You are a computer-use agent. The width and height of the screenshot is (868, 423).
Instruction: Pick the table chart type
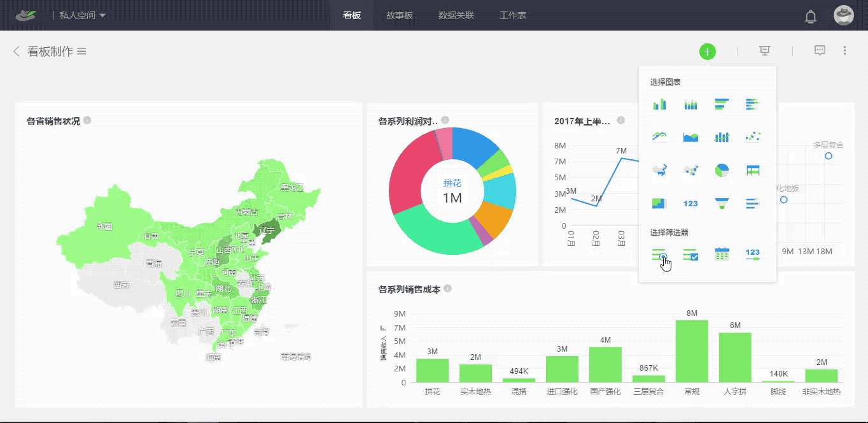point(752,170)
